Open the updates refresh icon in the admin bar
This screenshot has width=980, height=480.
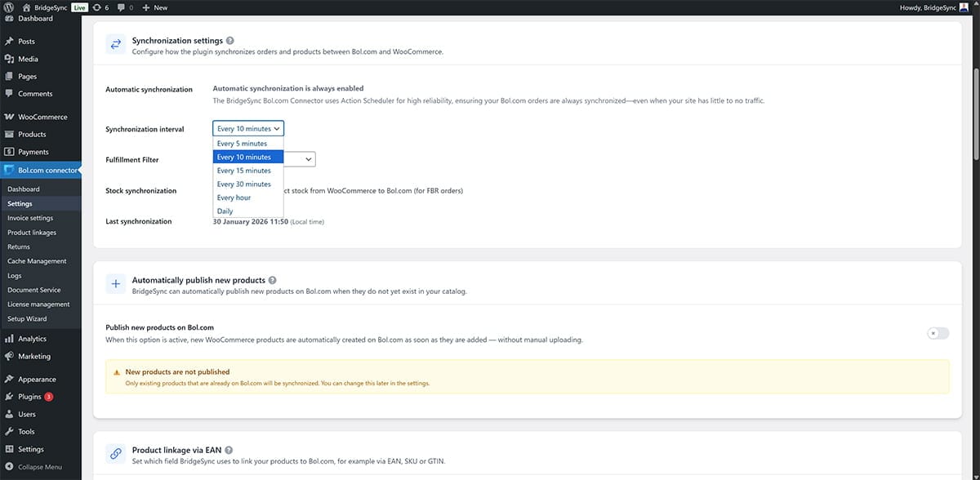click(97, 7)
